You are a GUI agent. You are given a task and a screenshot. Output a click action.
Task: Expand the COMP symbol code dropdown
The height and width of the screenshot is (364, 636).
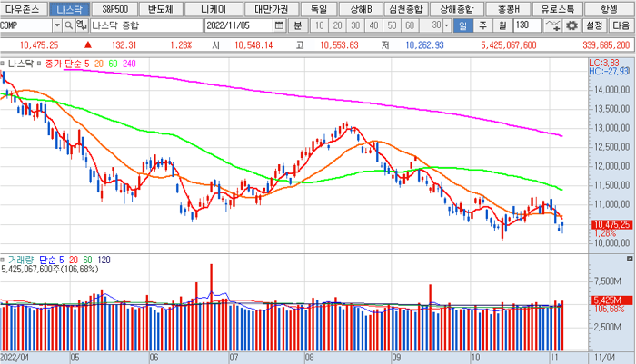(57, 25)
